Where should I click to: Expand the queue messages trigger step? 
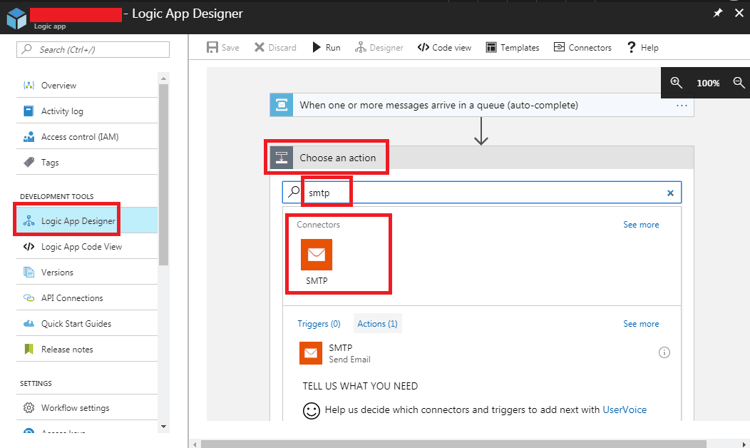[x=438, y=105]
